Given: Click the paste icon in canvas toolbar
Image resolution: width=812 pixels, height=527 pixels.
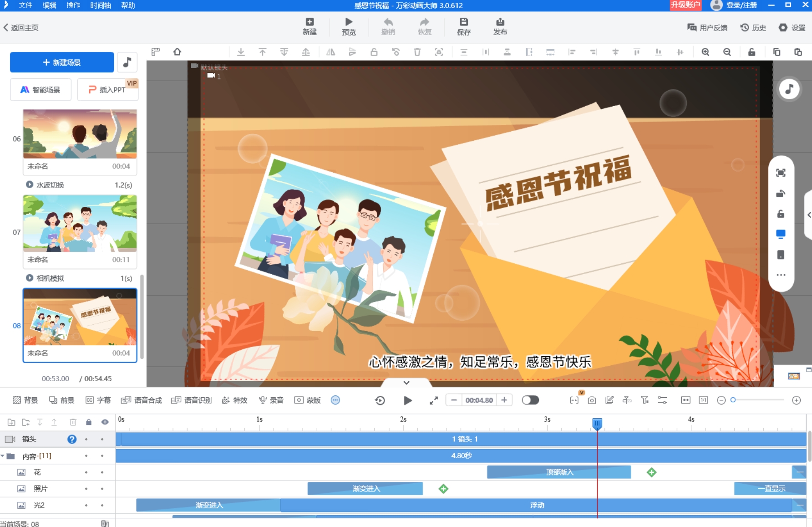Looking at the screenshot, I should 798,52.
